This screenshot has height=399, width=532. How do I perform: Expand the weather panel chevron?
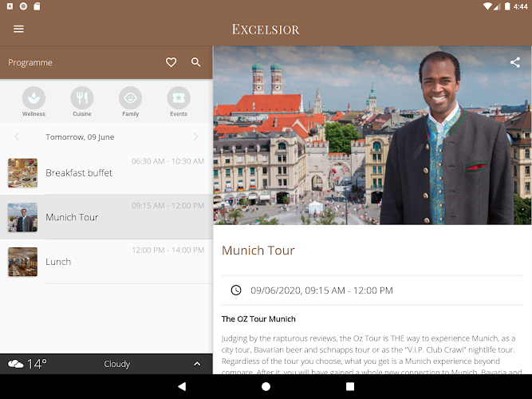[197, 364]
